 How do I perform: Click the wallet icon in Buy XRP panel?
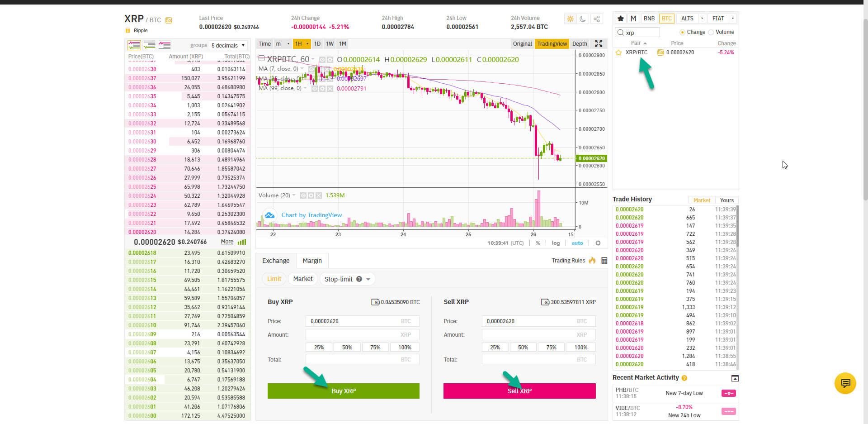(375, 302)
